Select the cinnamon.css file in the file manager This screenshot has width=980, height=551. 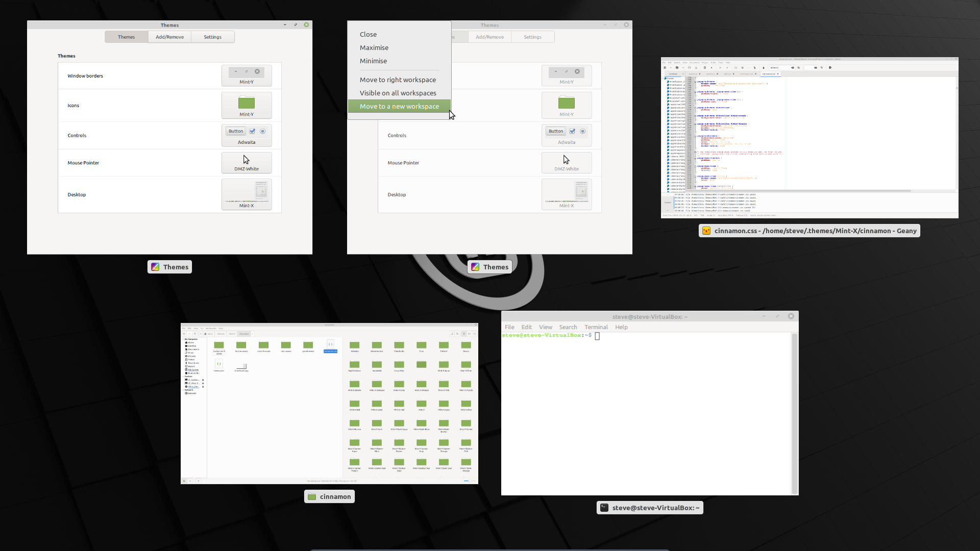click(x=331, y=345)
